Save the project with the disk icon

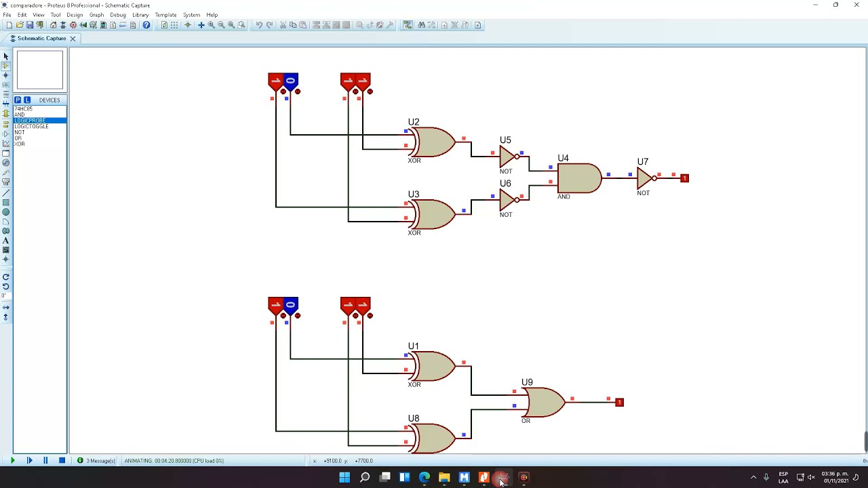(x=30, y=25)
